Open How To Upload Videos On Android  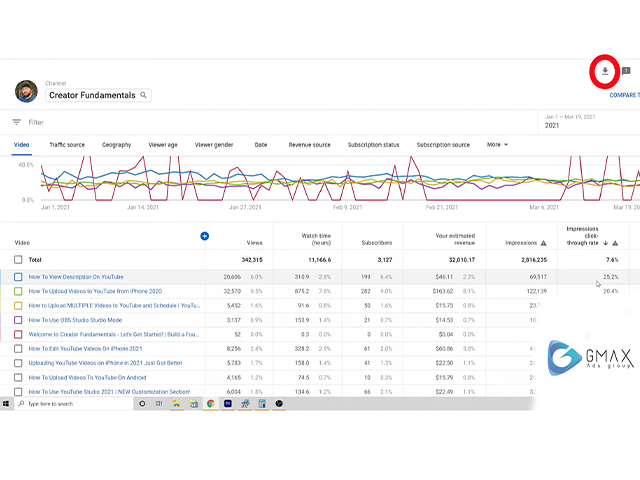point(87,378)
